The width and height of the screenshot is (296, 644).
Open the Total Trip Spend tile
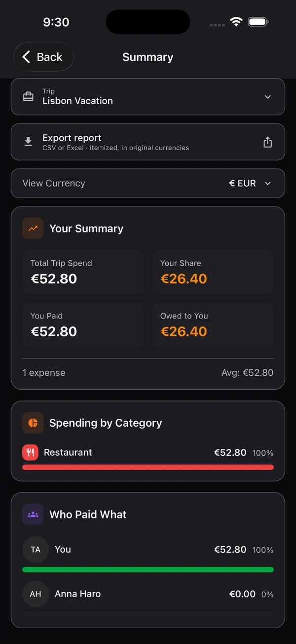click(83, 272)
